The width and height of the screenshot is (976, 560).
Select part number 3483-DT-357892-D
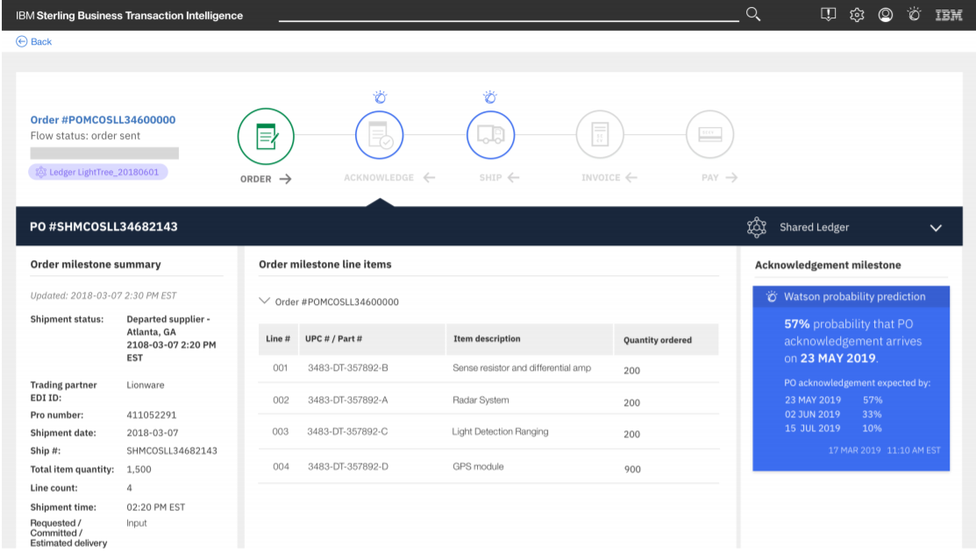(x=348, y=466)
